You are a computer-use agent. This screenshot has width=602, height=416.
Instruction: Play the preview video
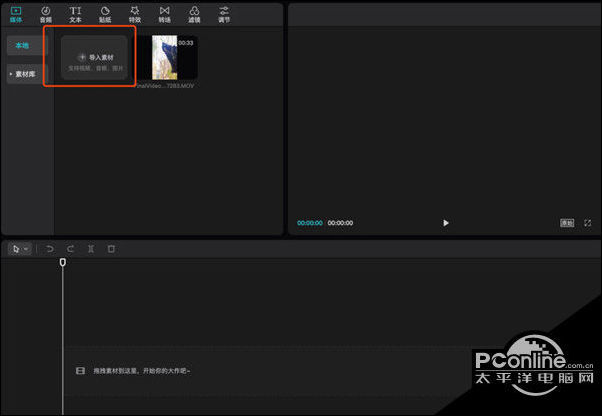[x=445, y=223]
